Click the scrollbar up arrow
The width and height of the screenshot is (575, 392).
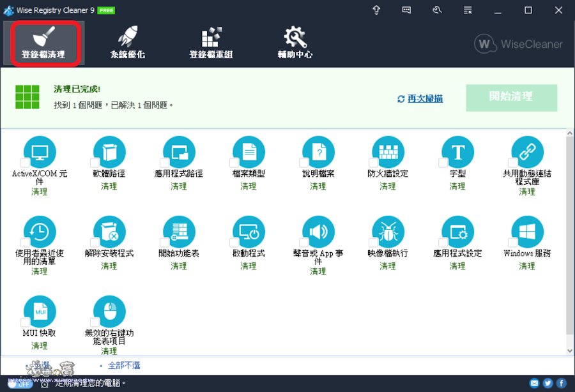click(x=570, y=133)
